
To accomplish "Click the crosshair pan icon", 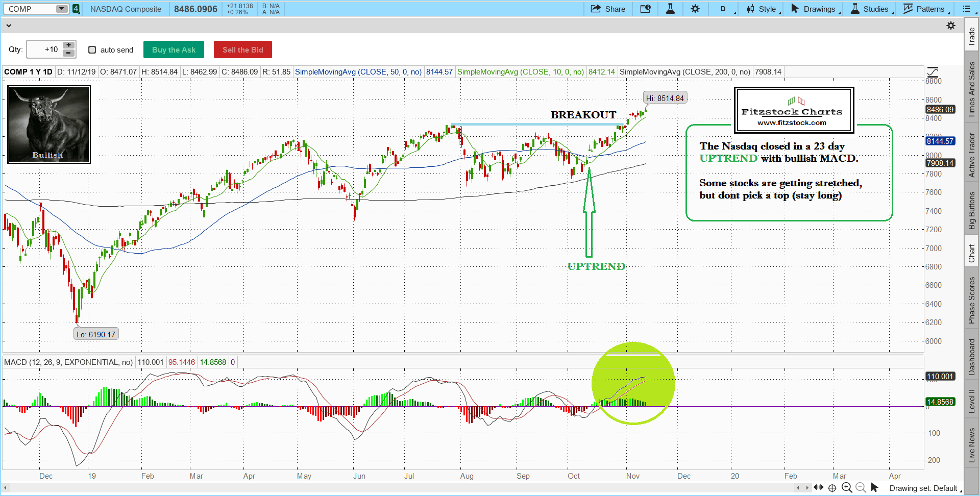I will click(x=832, y=488).
